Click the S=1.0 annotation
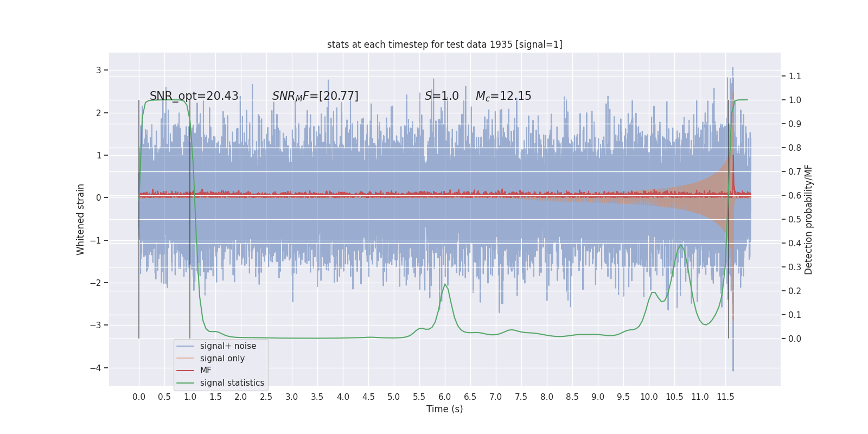The image size is (868, 434). (x=442, y=96)
